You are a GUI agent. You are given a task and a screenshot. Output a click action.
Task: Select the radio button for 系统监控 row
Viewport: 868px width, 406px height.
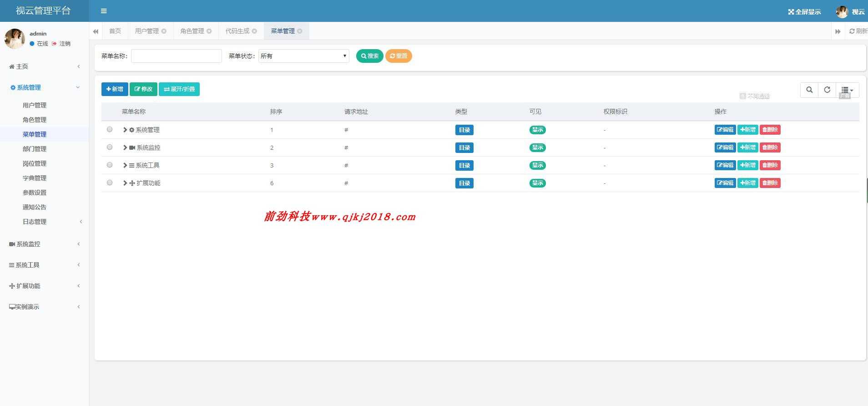110,147
